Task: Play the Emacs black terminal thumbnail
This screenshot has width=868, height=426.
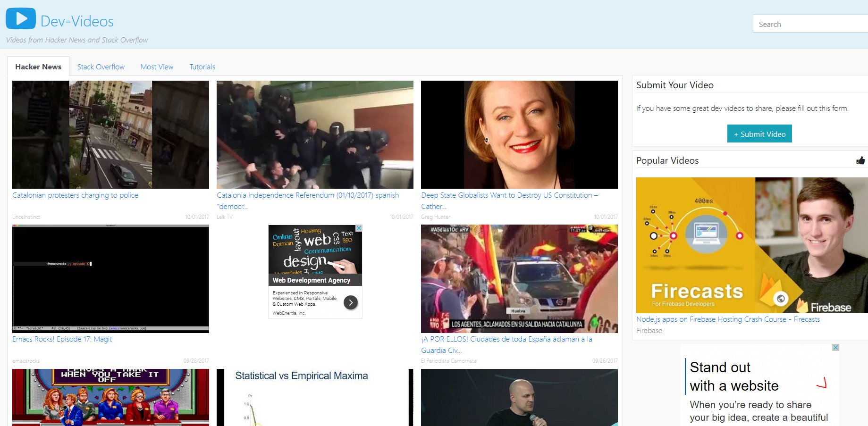Action: pos(110,279)
